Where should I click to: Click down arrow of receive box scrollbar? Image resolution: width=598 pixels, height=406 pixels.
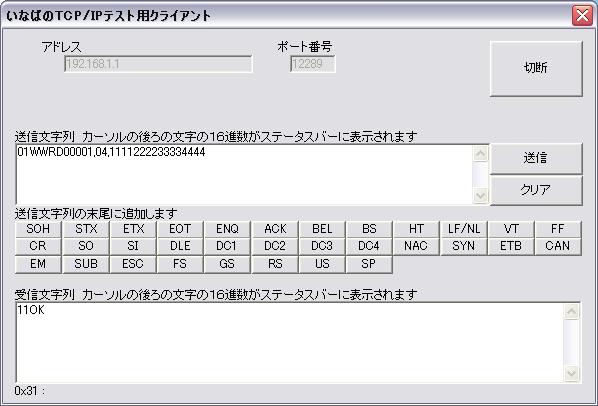point(571,373)
